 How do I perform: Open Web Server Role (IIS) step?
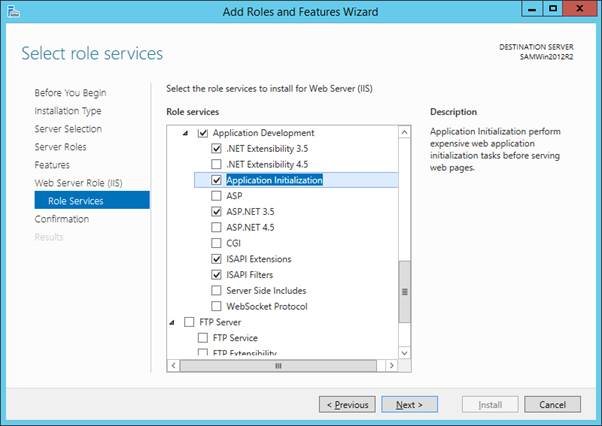(x=78, y=183)
